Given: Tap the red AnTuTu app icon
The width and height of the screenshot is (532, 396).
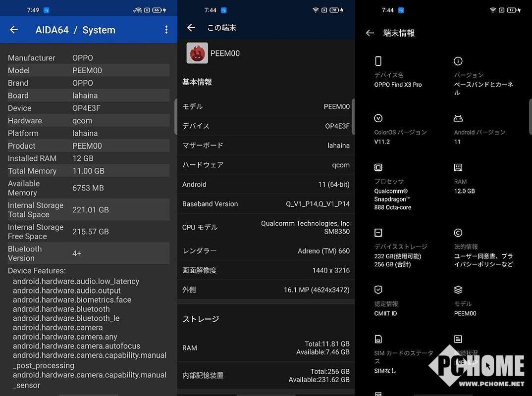Looking at the screenshot, I should [197, 53].
